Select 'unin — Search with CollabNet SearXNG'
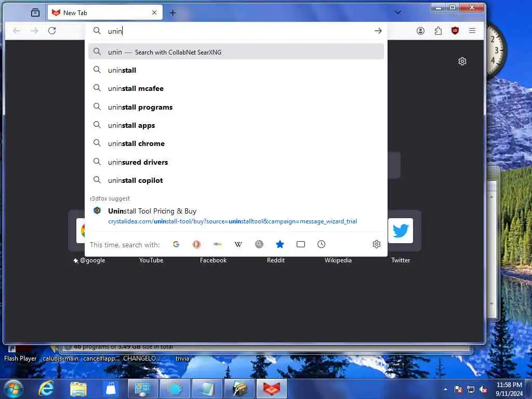Viewport: 532px width, 399px height. (236, 51)
